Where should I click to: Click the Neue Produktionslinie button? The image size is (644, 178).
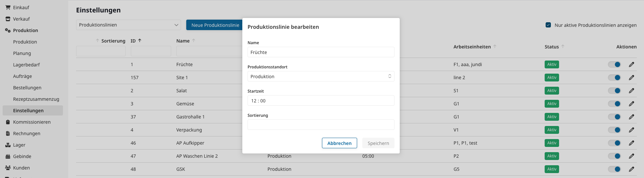[x=215, y=25]
